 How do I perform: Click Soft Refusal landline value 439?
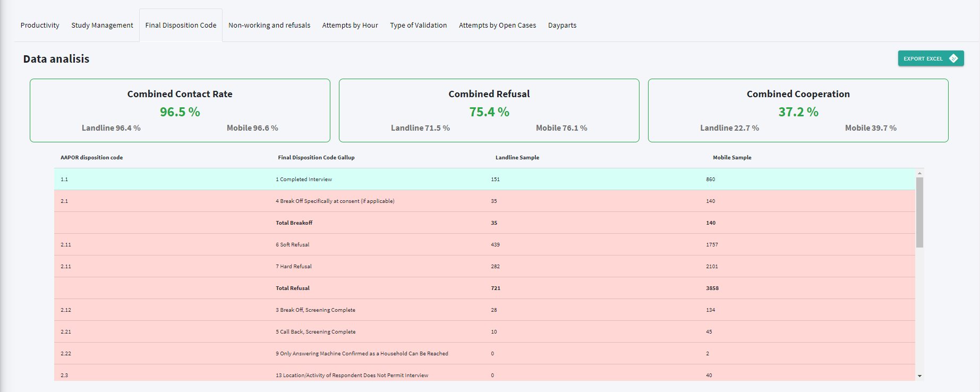point(495,245)
